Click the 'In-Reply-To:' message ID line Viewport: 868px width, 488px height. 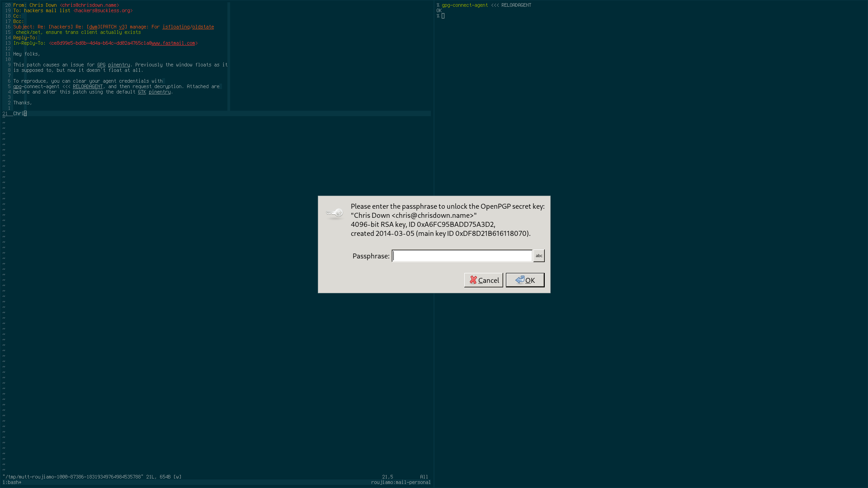[x=105, y=43]
